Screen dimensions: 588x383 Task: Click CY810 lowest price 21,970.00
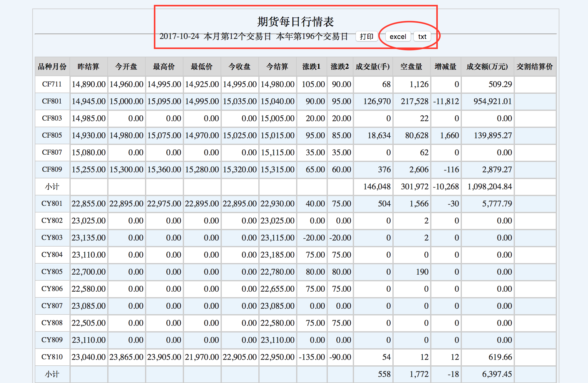click(202, 357)
